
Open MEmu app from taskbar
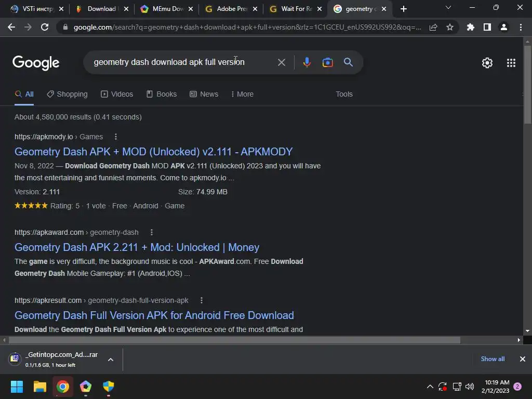click(x=86, y=387)
